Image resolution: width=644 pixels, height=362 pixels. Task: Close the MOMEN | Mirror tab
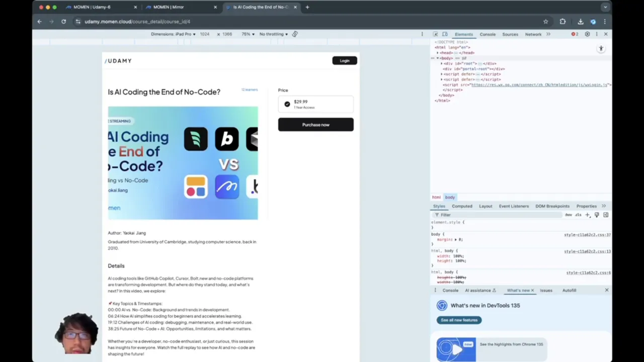[x=215, y=7]
